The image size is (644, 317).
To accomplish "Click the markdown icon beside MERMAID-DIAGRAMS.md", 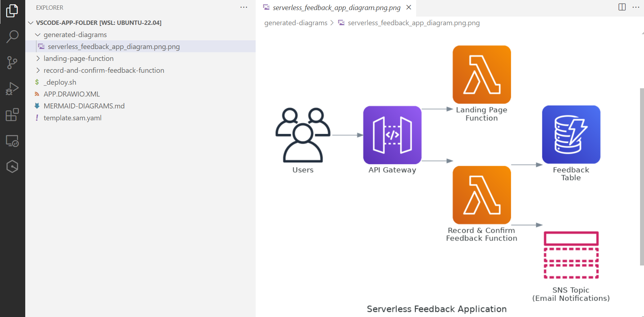I will coord(37,106).
